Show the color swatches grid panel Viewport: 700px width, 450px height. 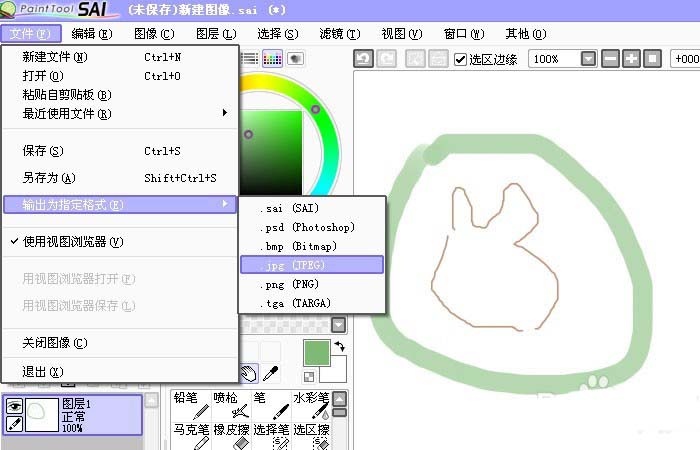pyautogui.click(x=272, y=58)
